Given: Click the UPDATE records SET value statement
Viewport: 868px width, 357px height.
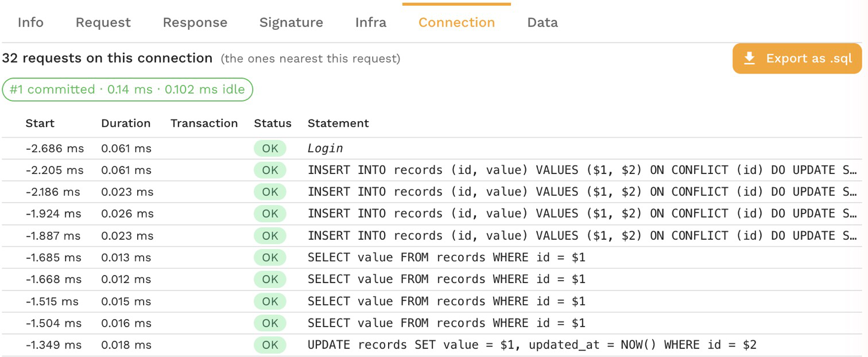Looking at the screenshot, I should point(532,345).
